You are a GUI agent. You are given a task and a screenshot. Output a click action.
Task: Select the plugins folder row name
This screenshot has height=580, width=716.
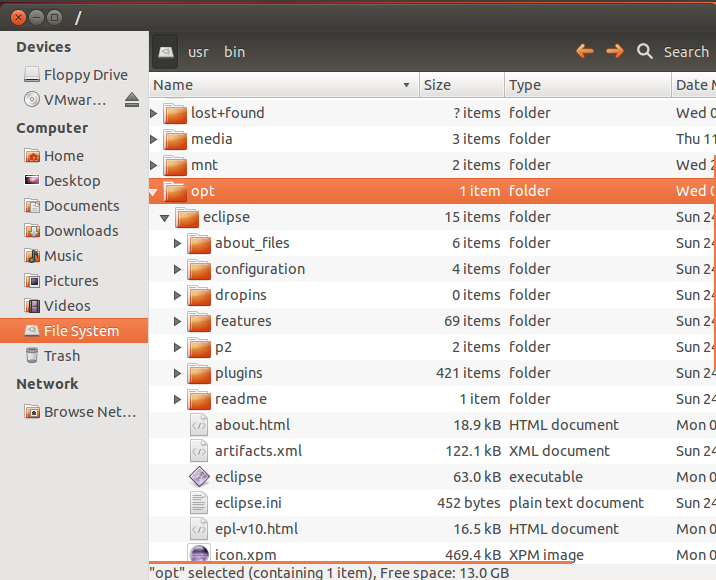click(239, 373)
